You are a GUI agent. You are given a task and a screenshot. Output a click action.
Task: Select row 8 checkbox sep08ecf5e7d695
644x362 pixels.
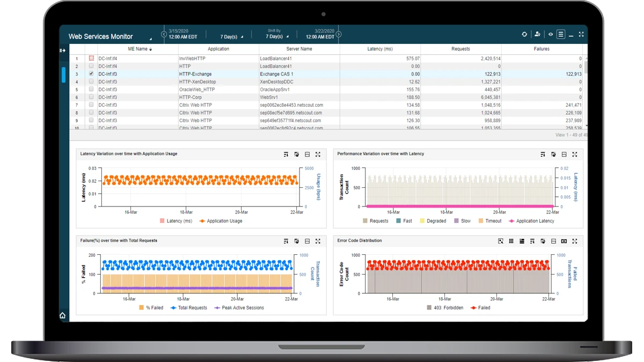[x=91, y=113]
